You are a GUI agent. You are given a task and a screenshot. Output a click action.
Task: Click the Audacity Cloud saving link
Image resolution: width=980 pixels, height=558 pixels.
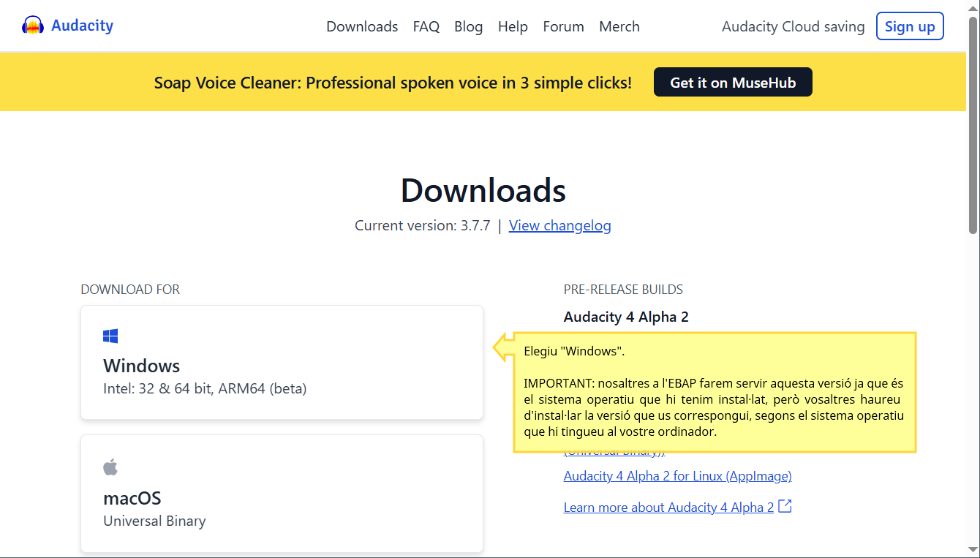(x=793, y=26)
